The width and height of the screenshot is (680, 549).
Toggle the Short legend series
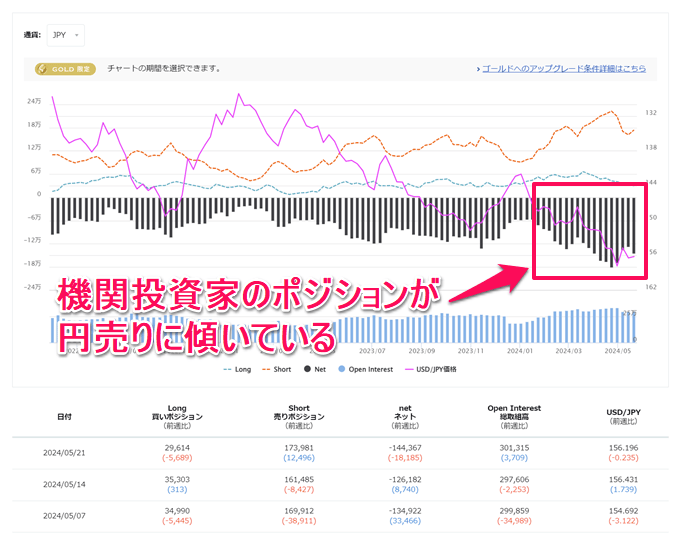click(277, 369)
